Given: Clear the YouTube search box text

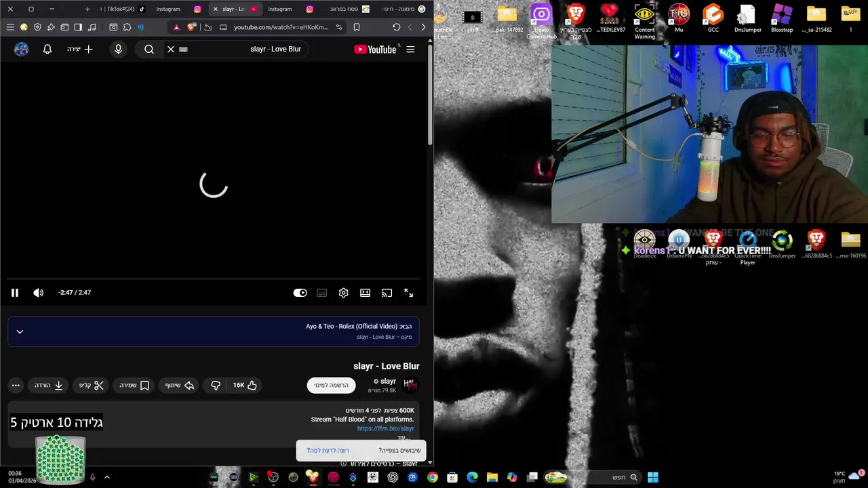Looking at the screenshot, I should tap(171, 49).
